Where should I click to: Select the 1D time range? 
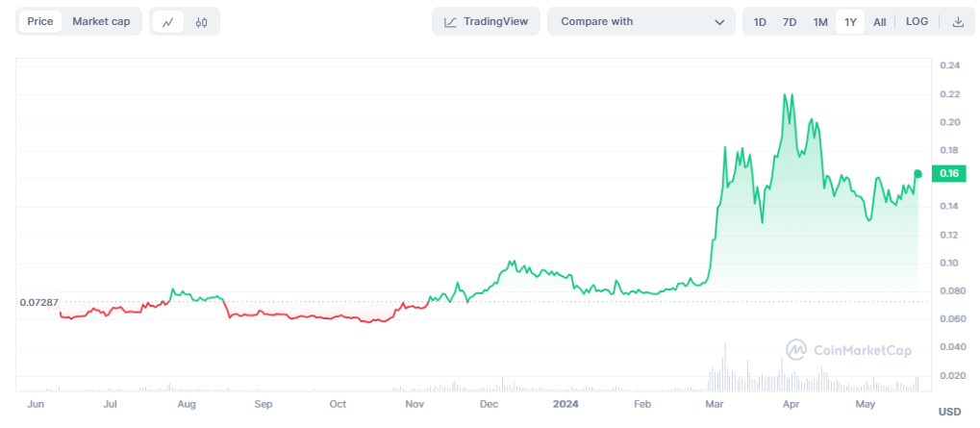pos(760,21)
